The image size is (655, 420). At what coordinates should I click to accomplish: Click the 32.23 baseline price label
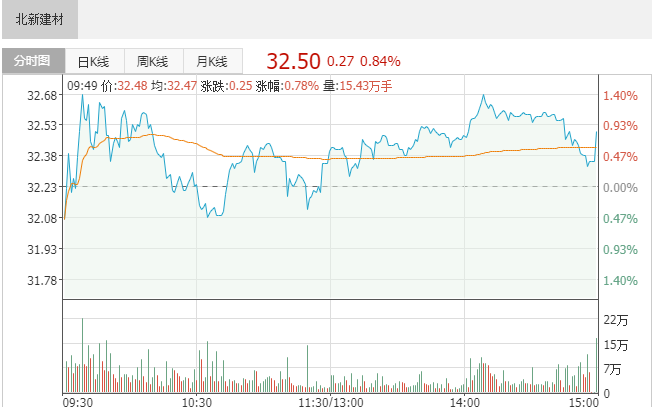point(42,187)
